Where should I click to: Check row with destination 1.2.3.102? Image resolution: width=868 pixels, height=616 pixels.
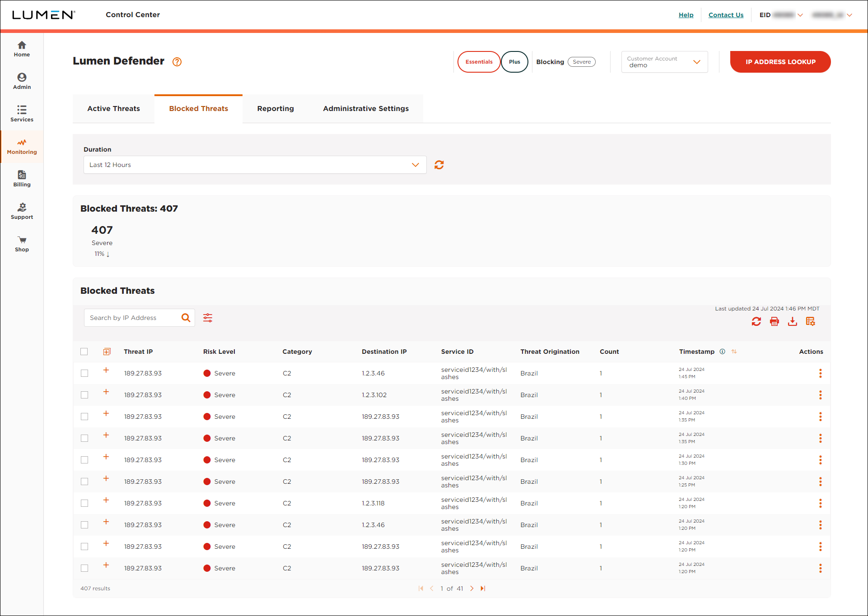coord(84,395)
